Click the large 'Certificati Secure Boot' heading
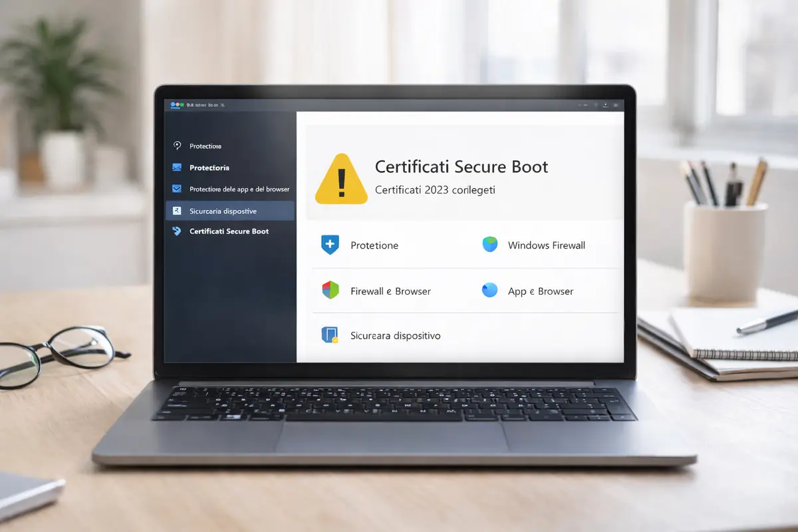 pos(462,166)
